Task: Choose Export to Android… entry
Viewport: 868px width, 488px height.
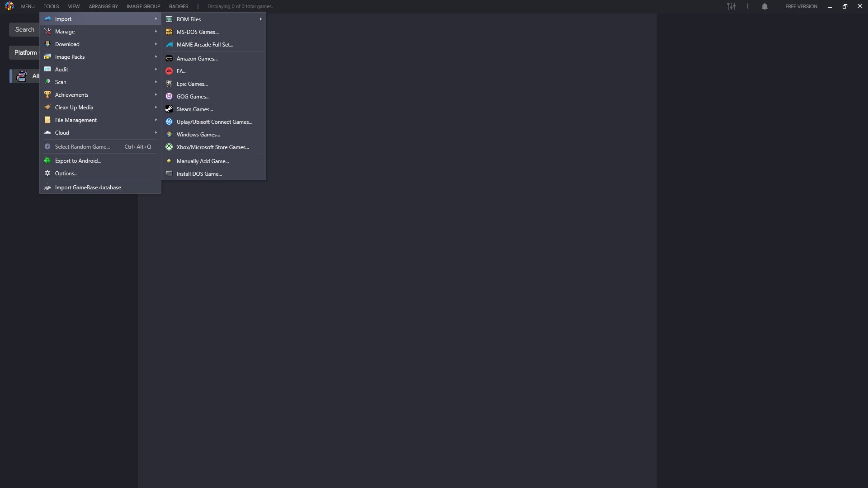Action: (x=100, y=161)
